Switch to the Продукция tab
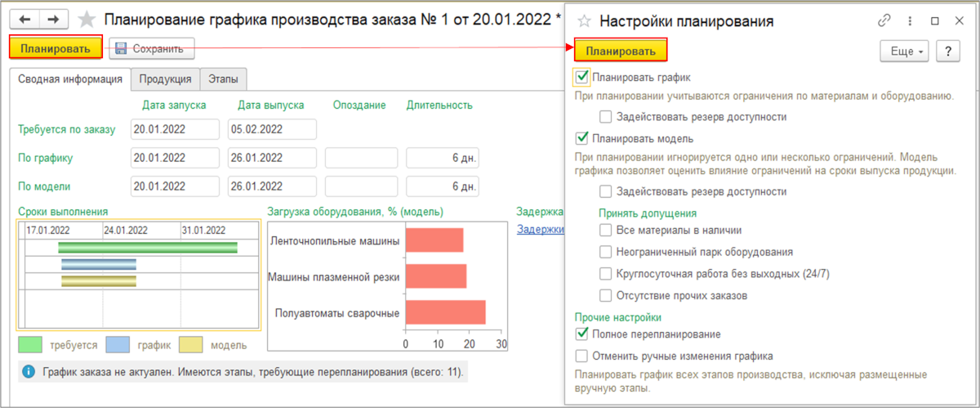Screen dimensions: 980x408 (x=165, y=78)
